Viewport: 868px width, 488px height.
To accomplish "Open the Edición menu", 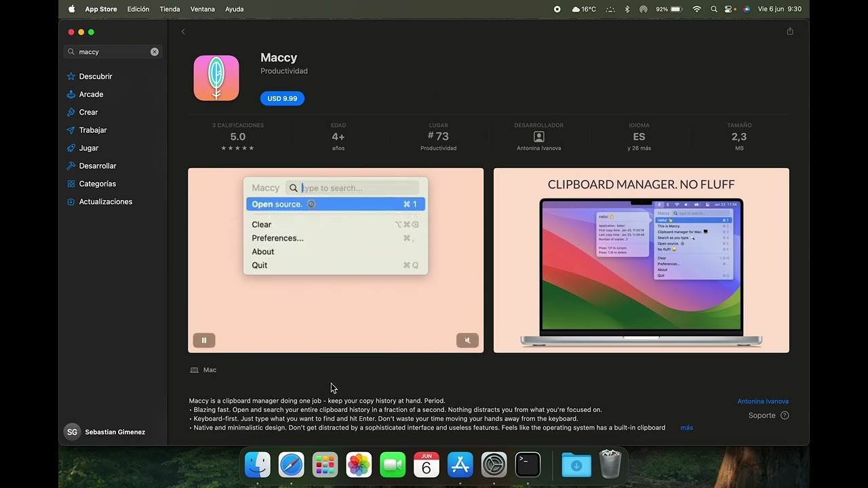I will click(138, 9).
